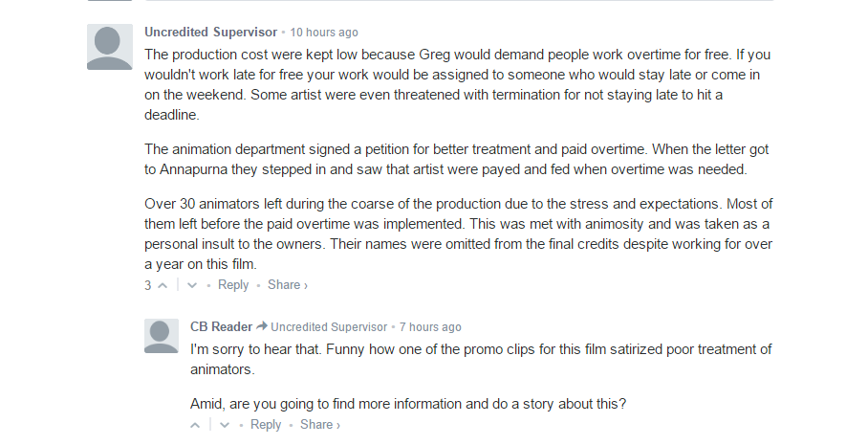
Task: Reply to Uncredited Supervisor's comment
Action: tap(233, 285)
